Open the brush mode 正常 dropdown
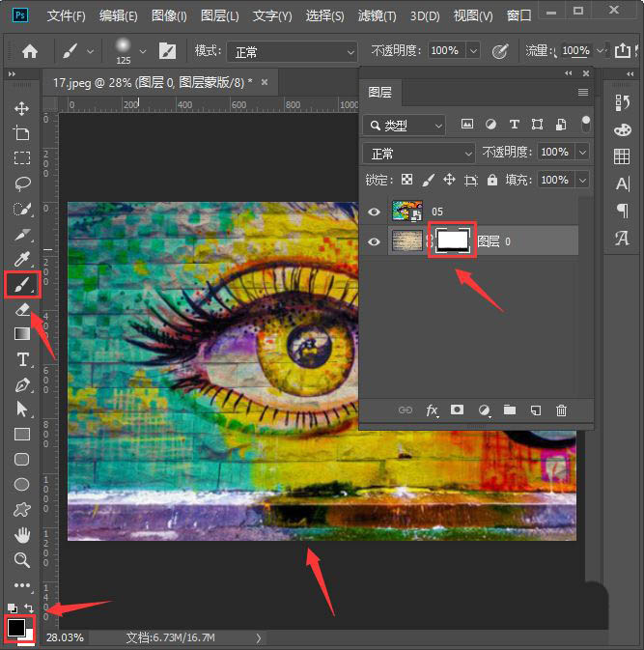 pos(293,52)
